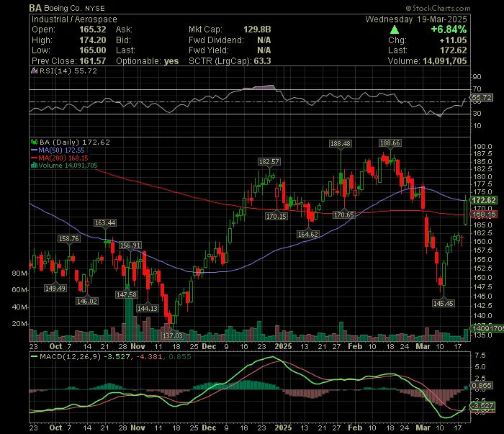Click the Prev Close value 161.57
The height and width of the screenshot is (434, 504).
(x=93, y=61)
